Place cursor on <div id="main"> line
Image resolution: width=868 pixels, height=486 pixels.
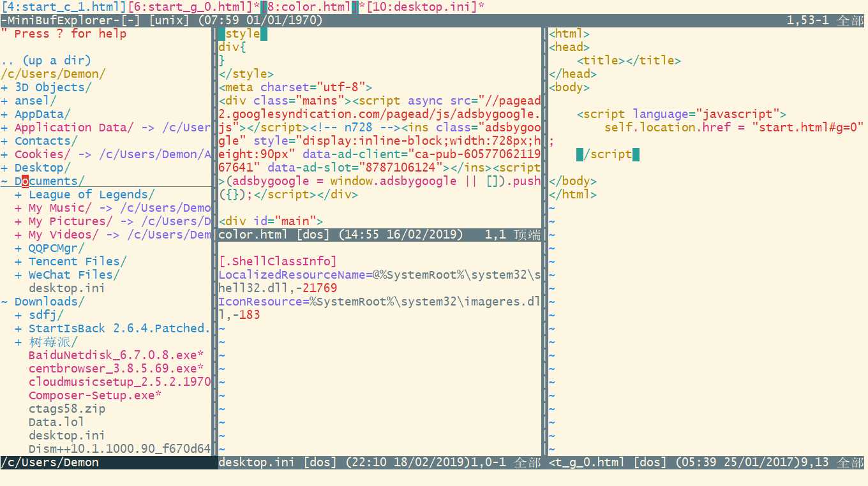271,221
